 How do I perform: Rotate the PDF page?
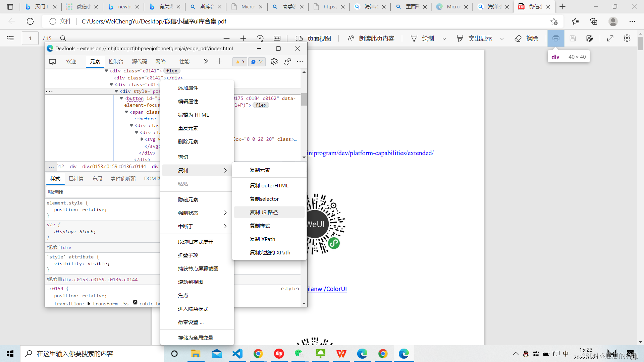click(x=260, y=39)
